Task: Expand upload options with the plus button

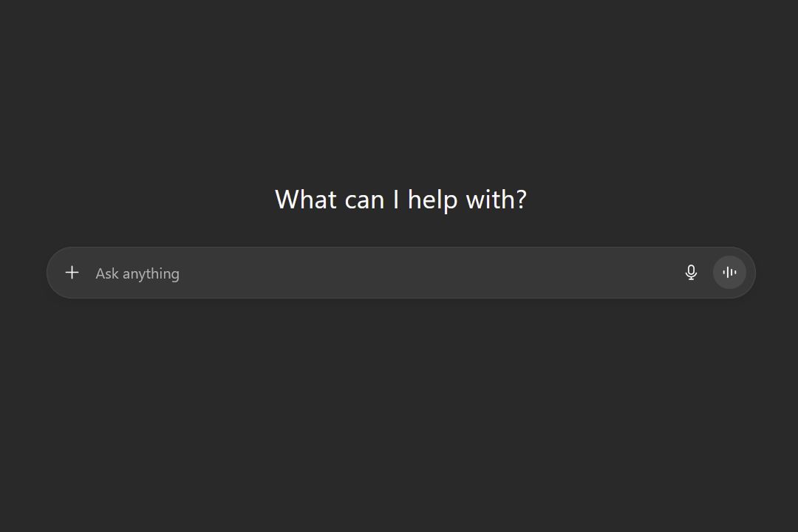Action: click(x=72, y=273)
